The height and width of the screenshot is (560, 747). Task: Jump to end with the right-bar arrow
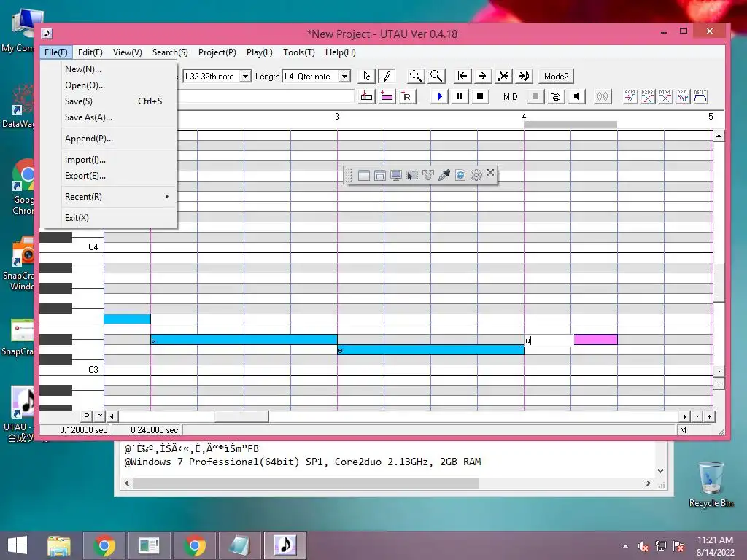(x=483, y=76)
